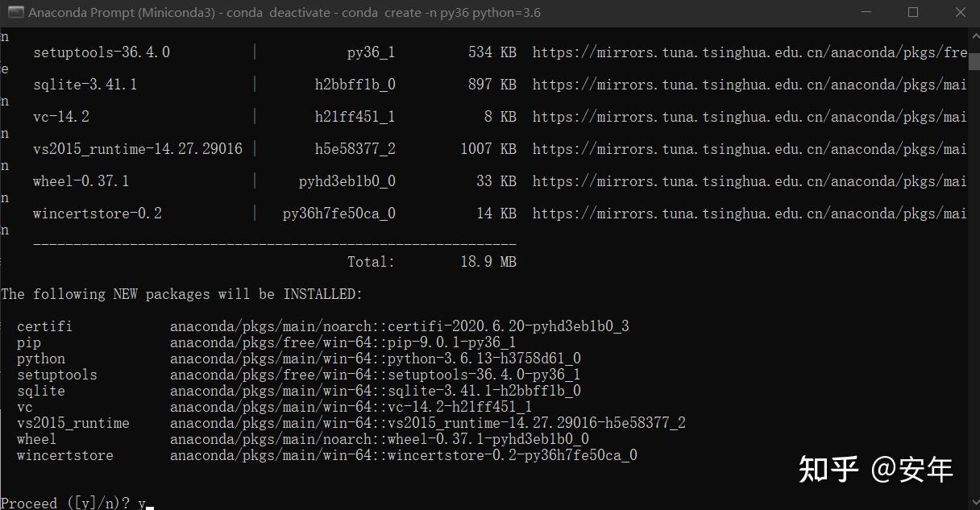Click the tsinghua mirror URL for setuptools
Screen dimensions: 980x510
click(750, 52)
